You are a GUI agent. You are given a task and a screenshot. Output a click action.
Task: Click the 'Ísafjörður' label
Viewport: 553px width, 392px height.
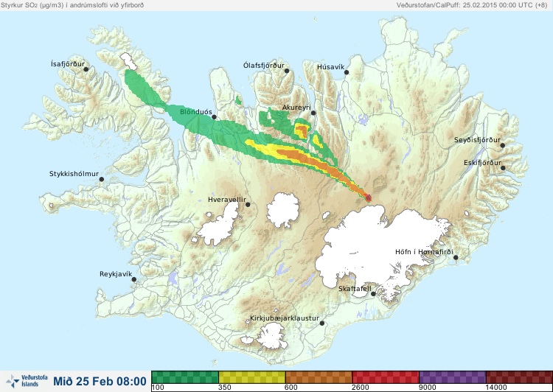coord(68,64)
